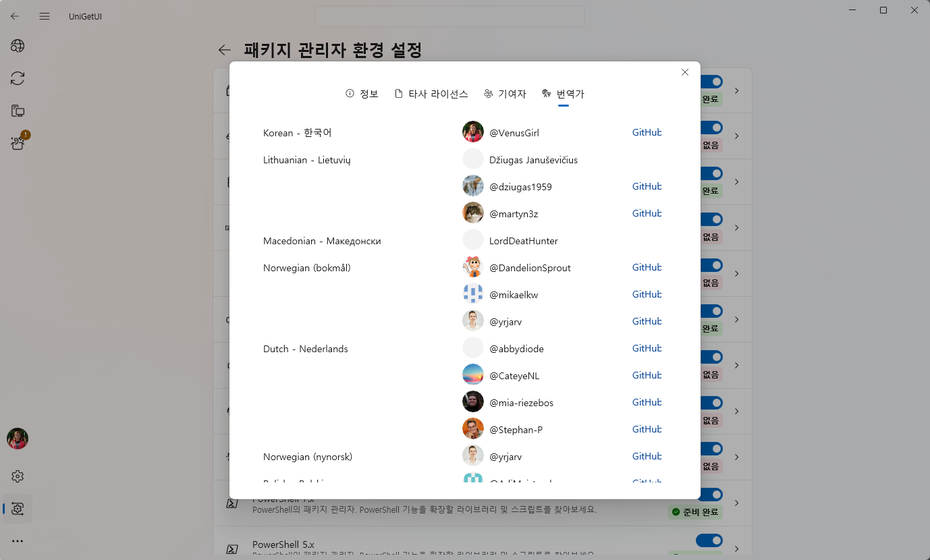This screenshot has height=560, width=930.
Task: Toggle the PowerShell 5.x package manager switch
Action: coord(709,540)
